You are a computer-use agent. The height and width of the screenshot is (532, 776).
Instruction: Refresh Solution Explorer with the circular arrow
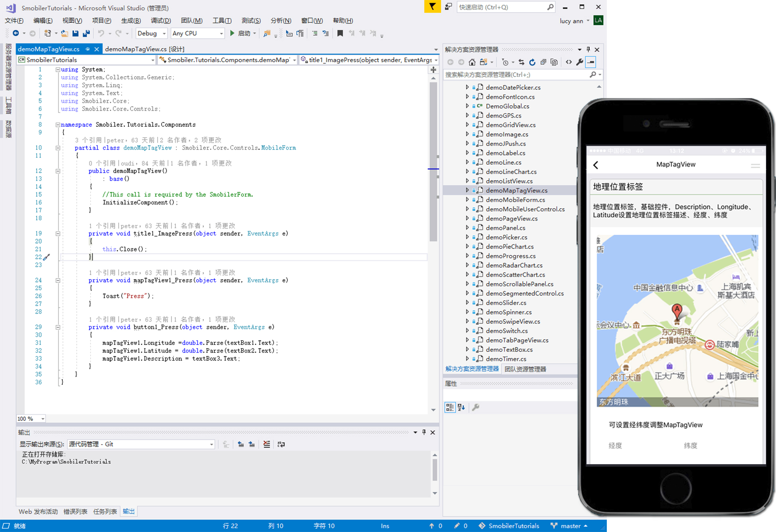point(532,62)
